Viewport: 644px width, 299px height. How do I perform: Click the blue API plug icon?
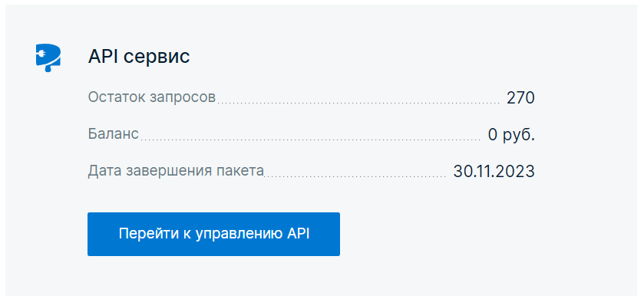click(x=48, y=58)
